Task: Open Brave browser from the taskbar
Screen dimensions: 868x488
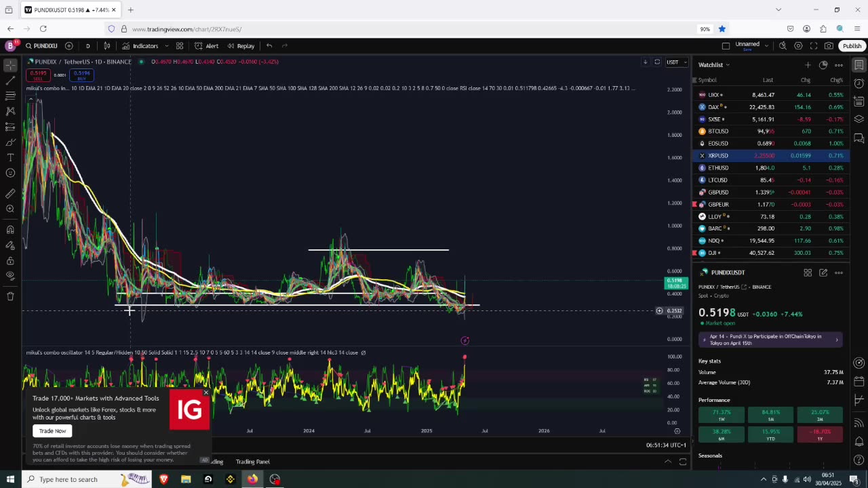Action: tap(163, 479)
